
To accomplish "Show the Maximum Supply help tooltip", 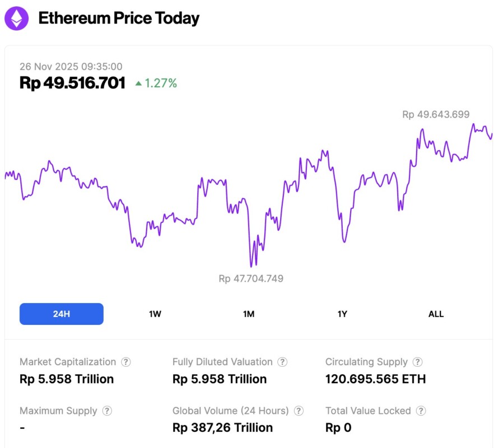I will pyautogui.click(x=107, y=411).
